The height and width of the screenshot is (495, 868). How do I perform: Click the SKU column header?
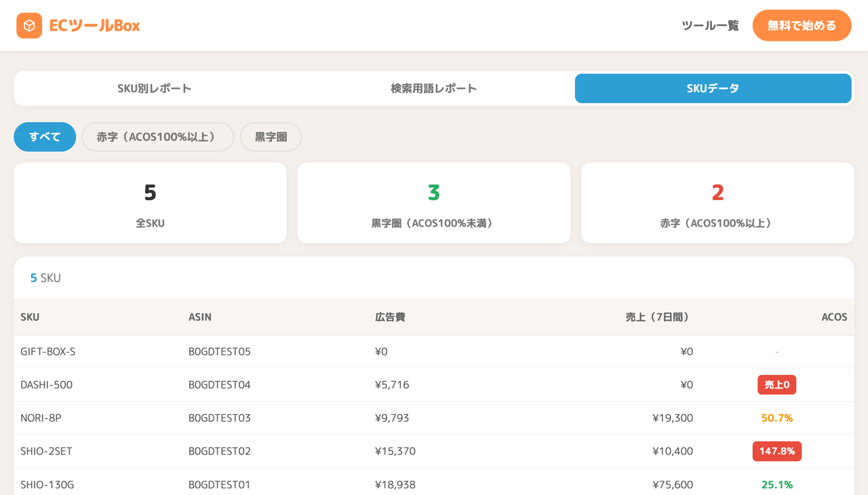pyautogui.click(x=30, y=317)
